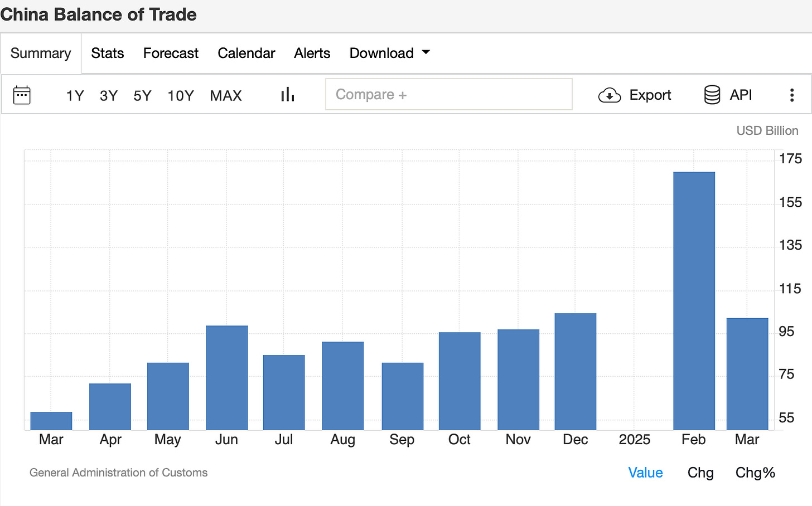
Task: Click the database API icon
Action: pos(712,95)
